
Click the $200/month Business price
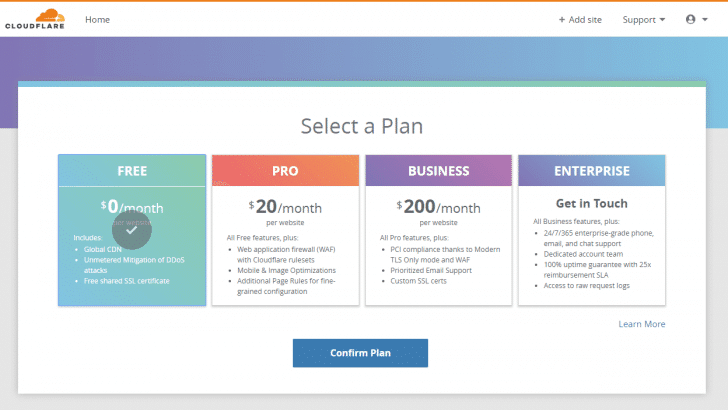point(438,207)
